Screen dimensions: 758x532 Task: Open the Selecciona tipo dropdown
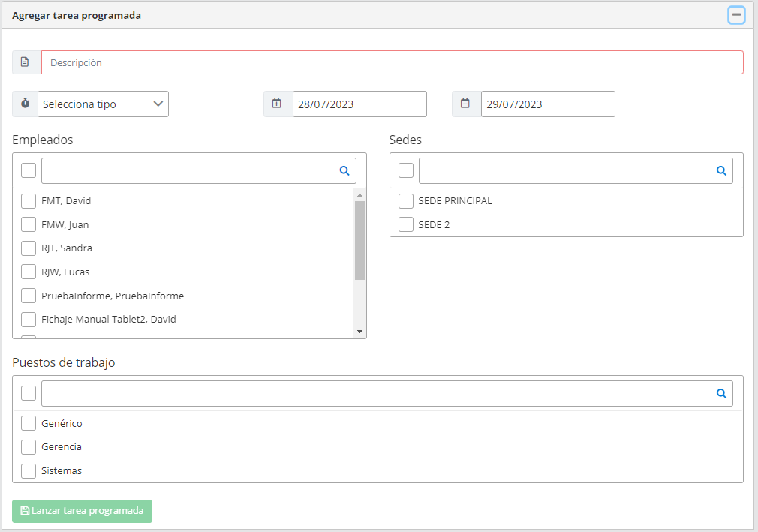104,104
